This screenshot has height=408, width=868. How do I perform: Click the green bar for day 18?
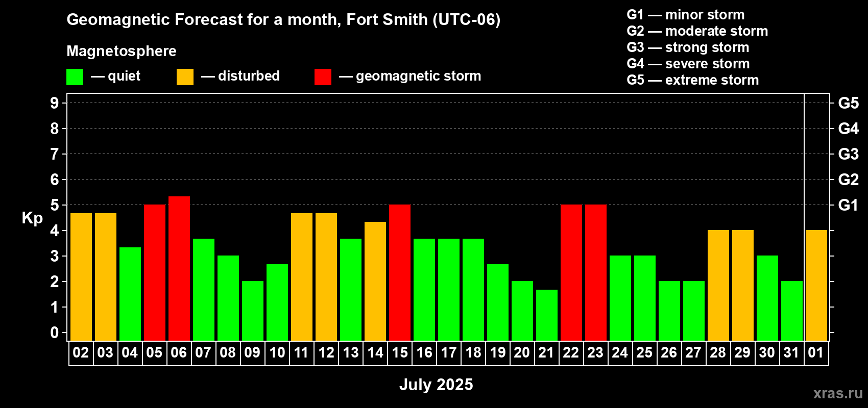[x=473, y=290]
